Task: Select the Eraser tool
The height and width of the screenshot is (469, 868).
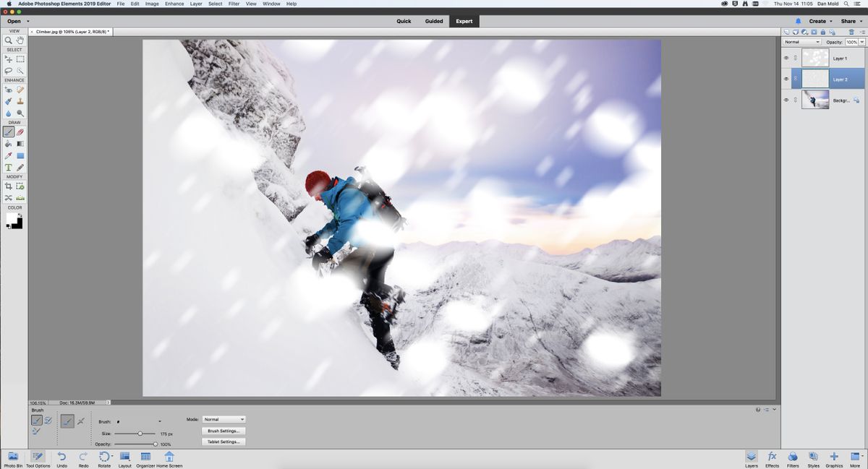Action: pos(20,132)
